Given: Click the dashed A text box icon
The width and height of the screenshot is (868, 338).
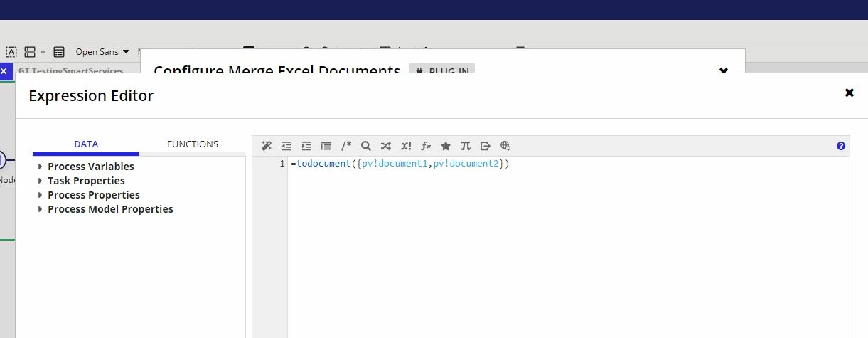Looking at the screenshot, I should (x=11, y=52).
